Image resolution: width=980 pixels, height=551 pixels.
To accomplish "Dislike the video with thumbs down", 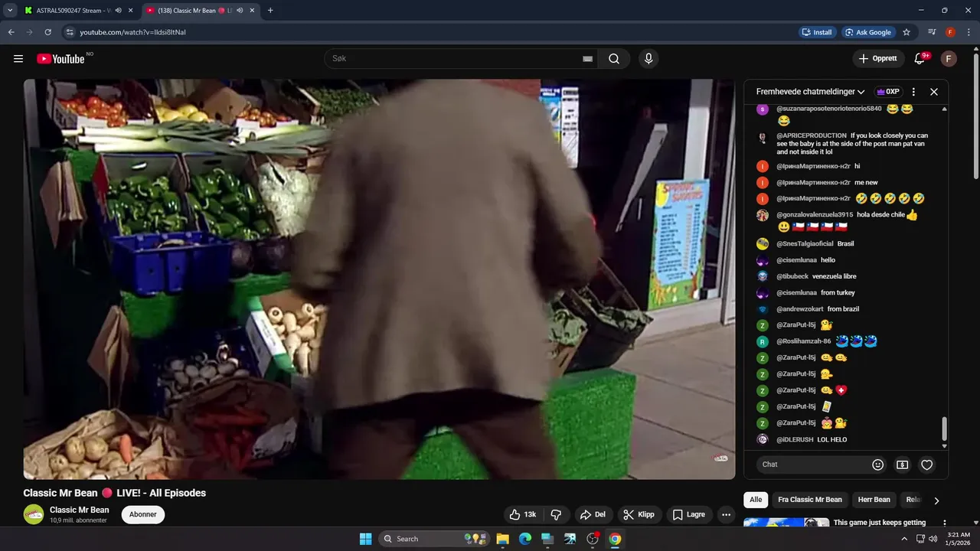I will tap(557, 514).
